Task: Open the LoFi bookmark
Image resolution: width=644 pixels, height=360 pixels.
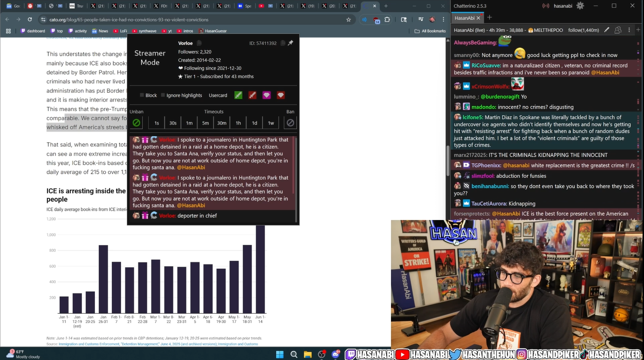Action: coord(120,31)
